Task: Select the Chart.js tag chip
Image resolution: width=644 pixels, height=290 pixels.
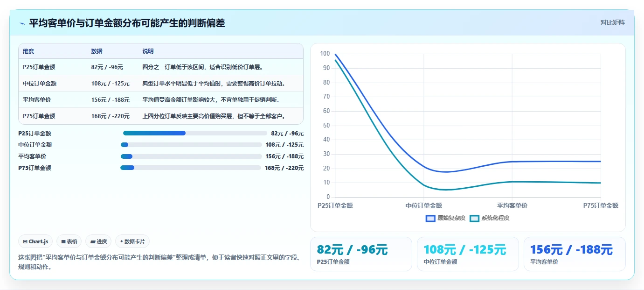Action: (36, 241)
